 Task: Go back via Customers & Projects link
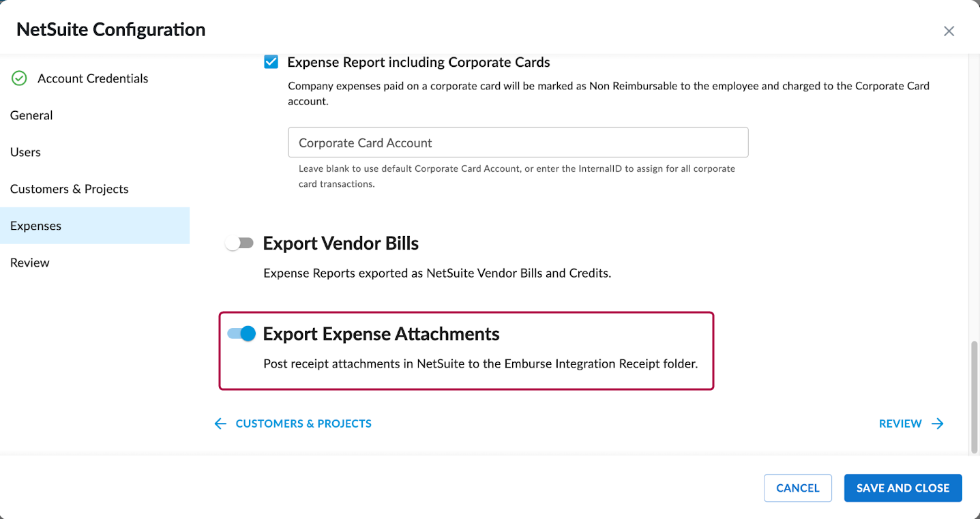pos(303,424)
